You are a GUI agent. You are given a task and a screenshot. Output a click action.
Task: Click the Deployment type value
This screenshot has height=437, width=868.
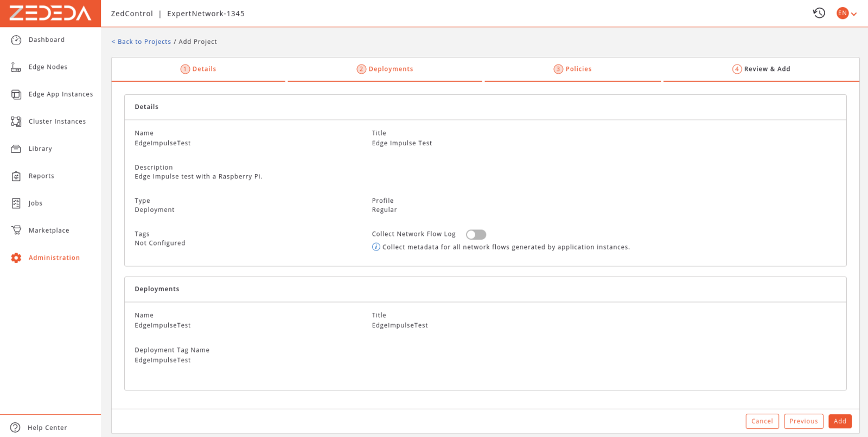155,210
